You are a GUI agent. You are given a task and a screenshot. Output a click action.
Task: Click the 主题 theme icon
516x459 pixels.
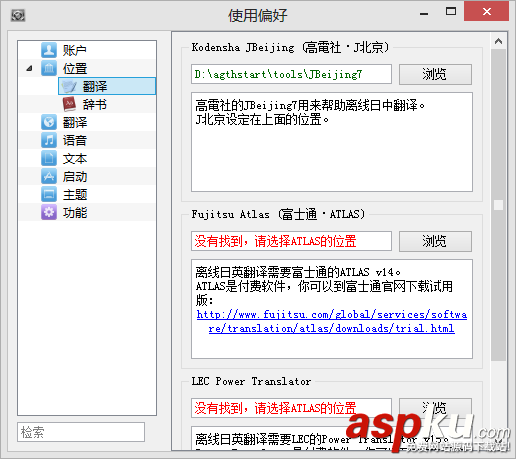point(49,194)
